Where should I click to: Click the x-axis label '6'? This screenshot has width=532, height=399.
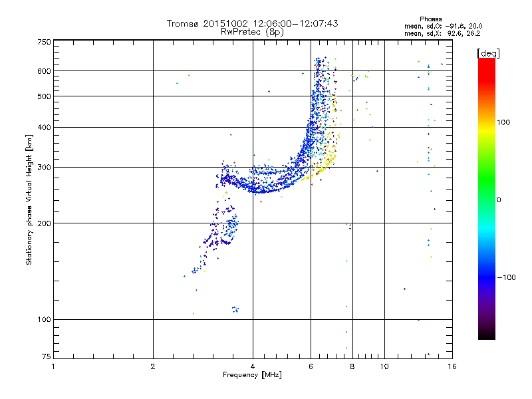311,367
